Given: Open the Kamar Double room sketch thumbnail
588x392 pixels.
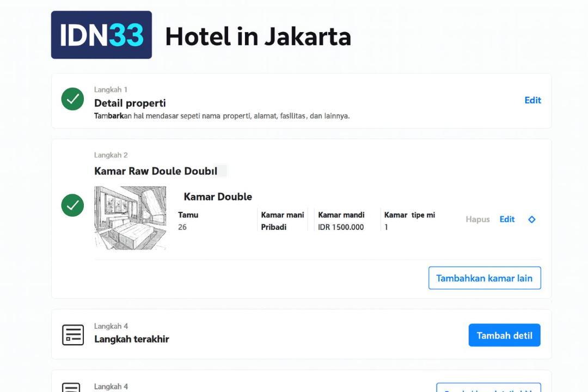Looking at the screenshot, I should pos(130,218).
